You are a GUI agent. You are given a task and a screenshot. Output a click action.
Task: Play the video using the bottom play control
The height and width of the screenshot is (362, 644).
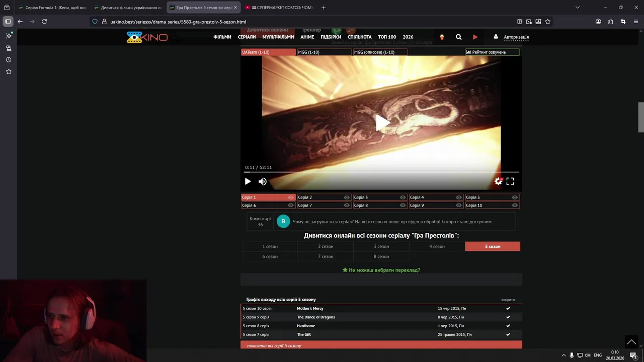(248, 182)
